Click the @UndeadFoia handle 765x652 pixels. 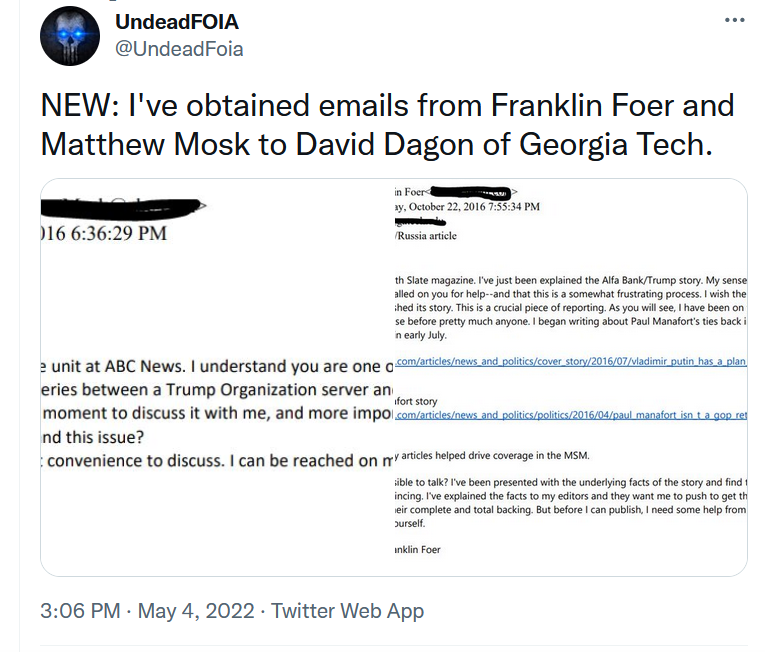180,48
